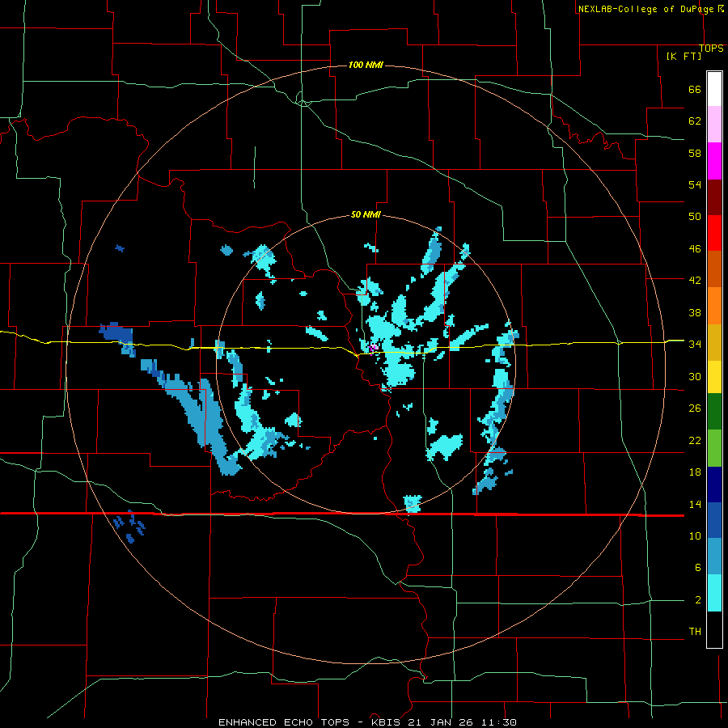Click the TOPS legend title
Image resolution: width=728 pixels, height=728 pixels.
click(x=711, y=49)
